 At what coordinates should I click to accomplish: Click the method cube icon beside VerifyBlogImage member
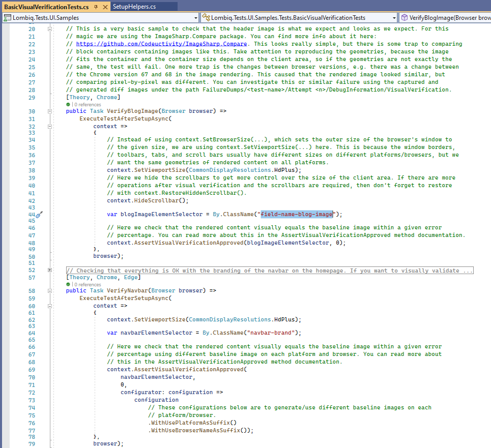click(405, 17)
